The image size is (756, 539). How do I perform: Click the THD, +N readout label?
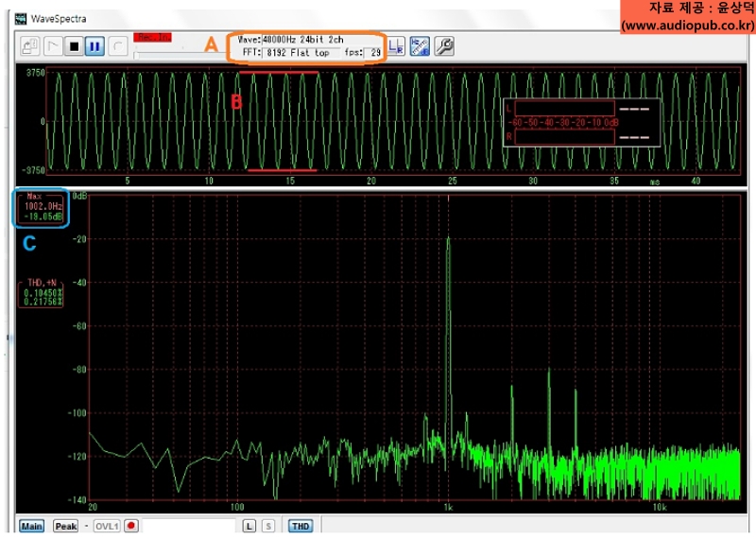[42, 283]
